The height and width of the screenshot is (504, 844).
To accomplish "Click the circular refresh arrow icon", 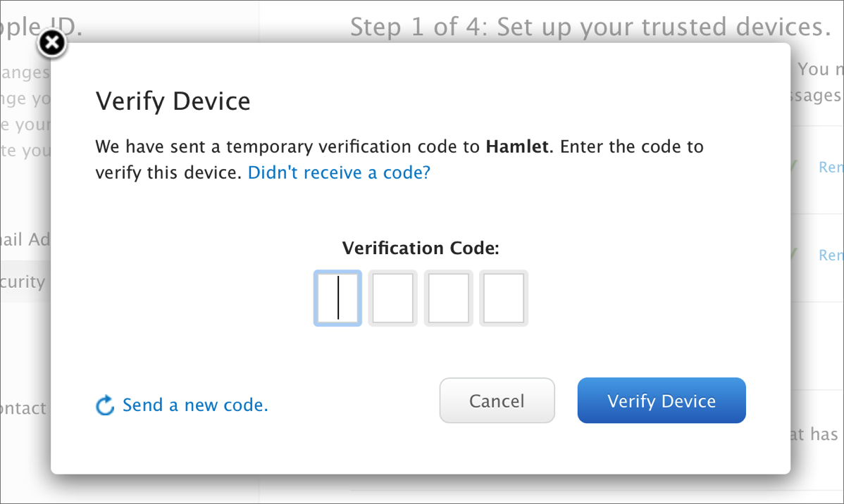I will click(x=105, y=405).
